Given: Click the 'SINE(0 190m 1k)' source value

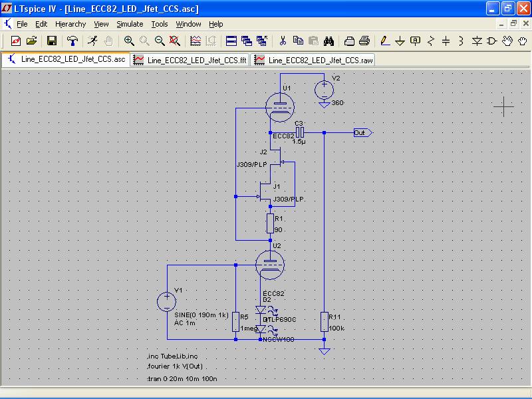Looking at the screenshot, I should (x=201, y=315).
